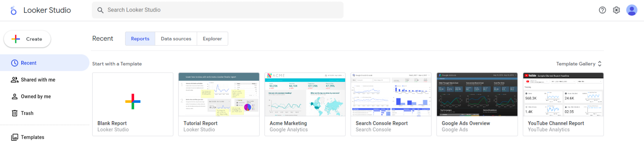The height and width of the screenshot is (145, 644).
Task: Click the plus icon on Blank Report
Action: coord(133,102)
